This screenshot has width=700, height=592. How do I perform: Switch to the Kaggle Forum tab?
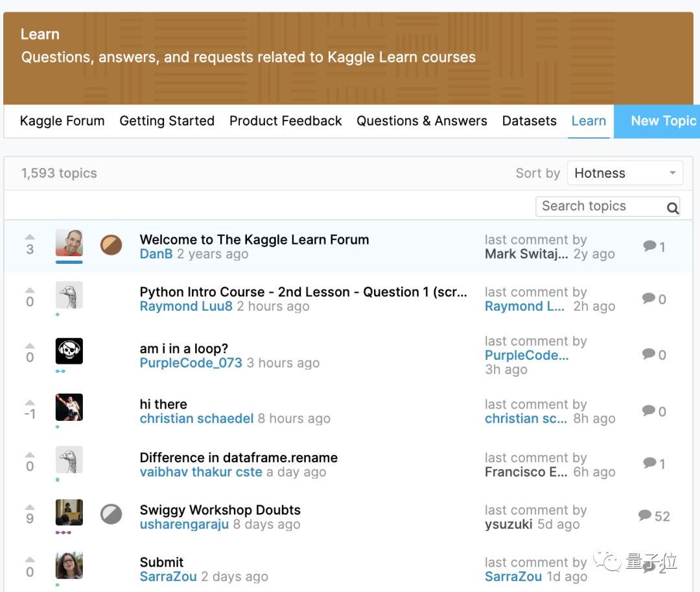pos(62,121)
